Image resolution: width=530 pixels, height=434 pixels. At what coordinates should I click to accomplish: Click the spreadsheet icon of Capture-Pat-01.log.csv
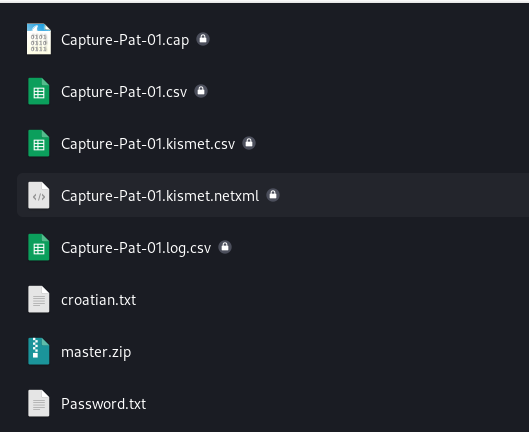(39, 247)
